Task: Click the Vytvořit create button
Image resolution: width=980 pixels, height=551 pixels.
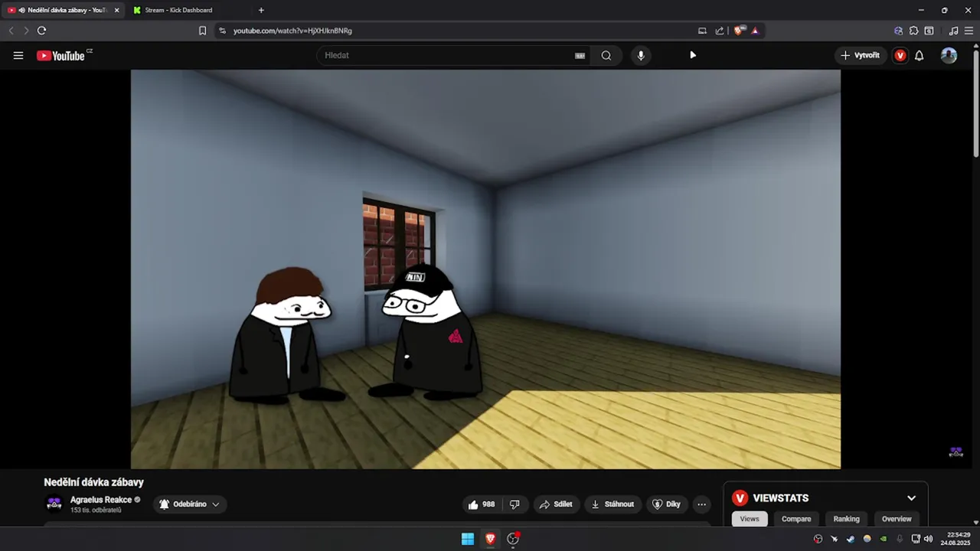Action: (861, 55)
